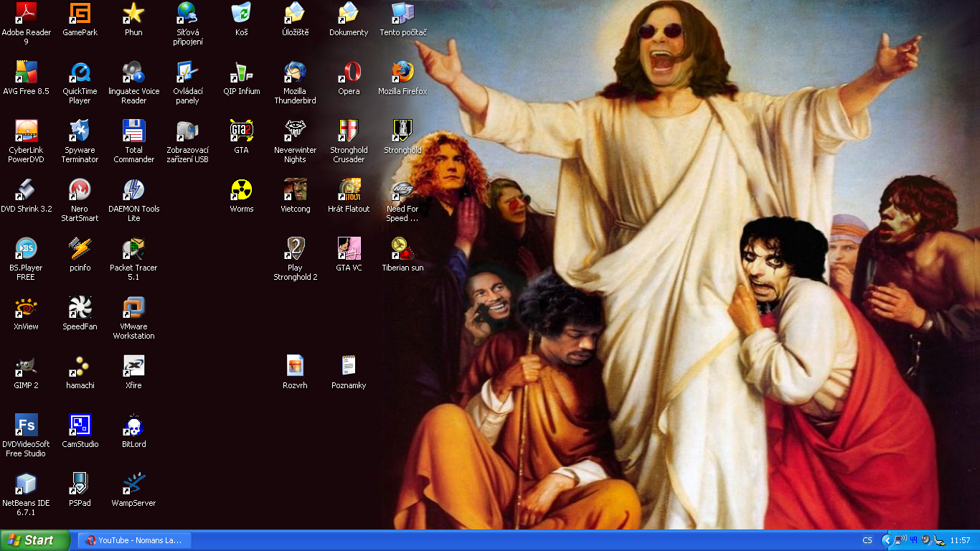This screenshot has width=980, height=551.
Task: Click the Worms game icon
Action: [x=241, y=190]
